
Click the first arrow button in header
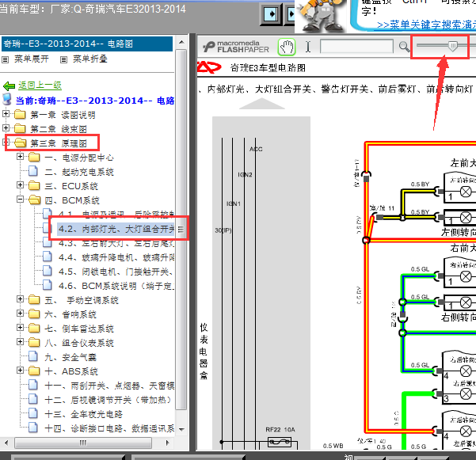point(271,14)
